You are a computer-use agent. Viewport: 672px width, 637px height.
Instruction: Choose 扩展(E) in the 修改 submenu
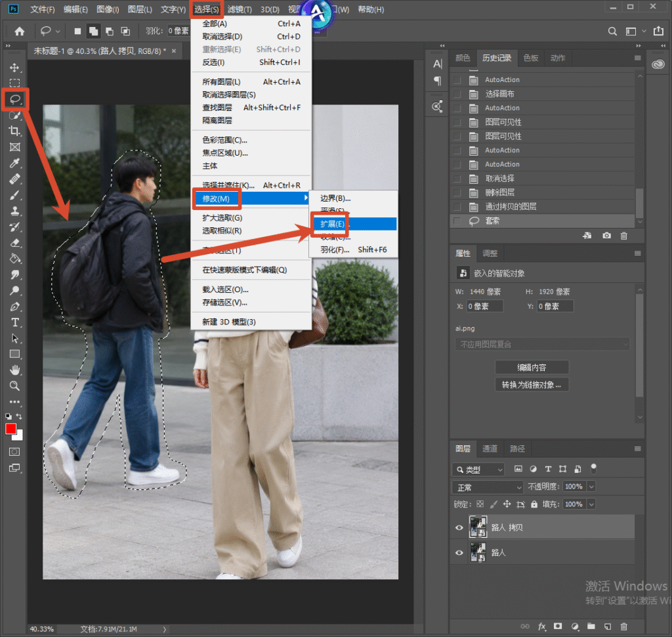point(354,224)
